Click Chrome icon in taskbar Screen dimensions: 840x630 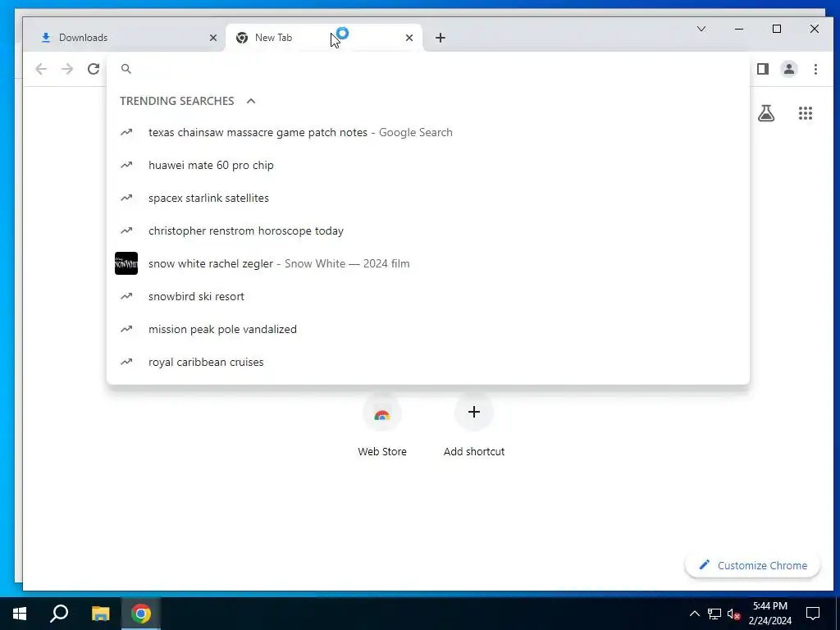coord(141,614)
